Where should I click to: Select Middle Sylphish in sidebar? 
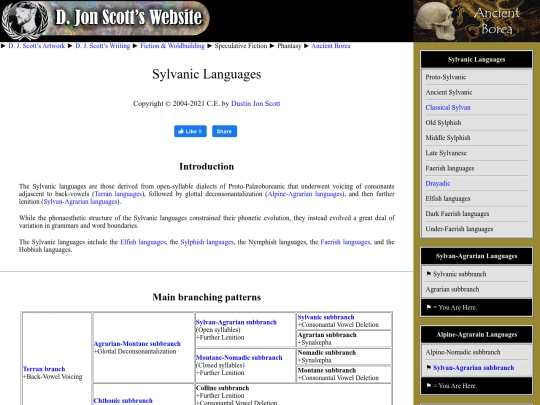point(448,138)
